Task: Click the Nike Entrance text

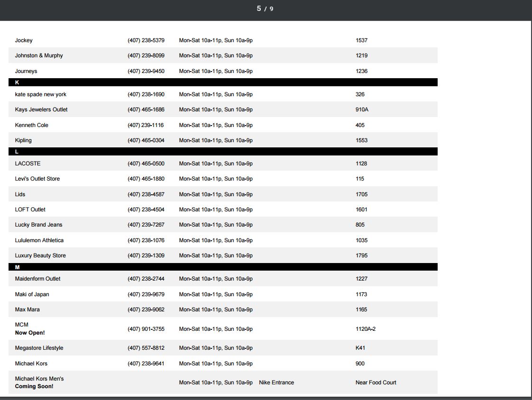Action: 276,382
